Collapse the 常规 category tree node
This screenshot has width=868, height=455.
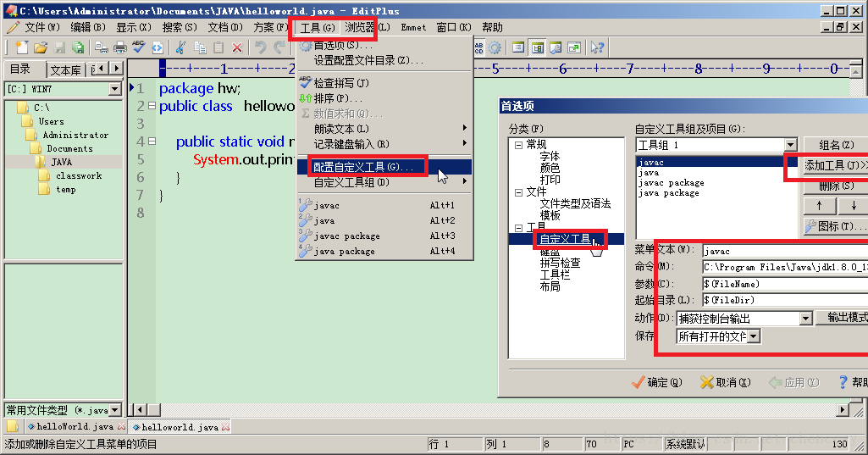[518, 145]
